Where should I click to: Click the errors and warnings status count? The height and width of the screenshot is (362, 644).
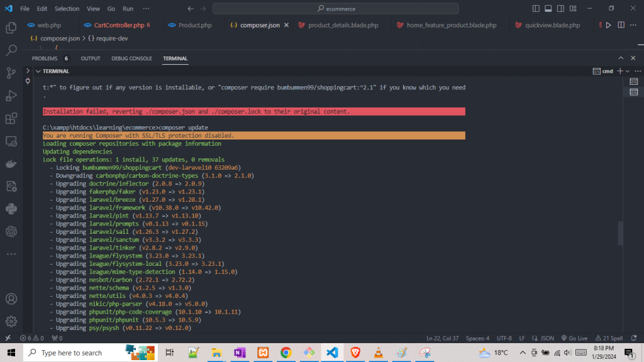coord(32,338)
